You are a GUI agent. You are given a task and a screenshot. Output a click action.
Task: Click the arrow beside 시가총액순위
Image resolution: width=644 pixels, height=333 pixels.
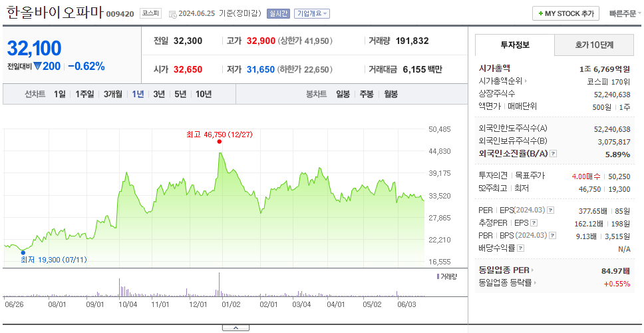pos(526,81)
